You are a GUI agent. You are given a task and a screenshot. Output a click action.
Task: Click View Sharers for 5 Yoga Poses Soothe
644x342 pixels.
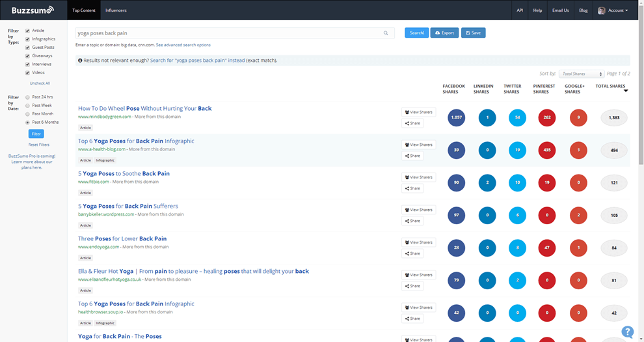(x=418, y=177)
